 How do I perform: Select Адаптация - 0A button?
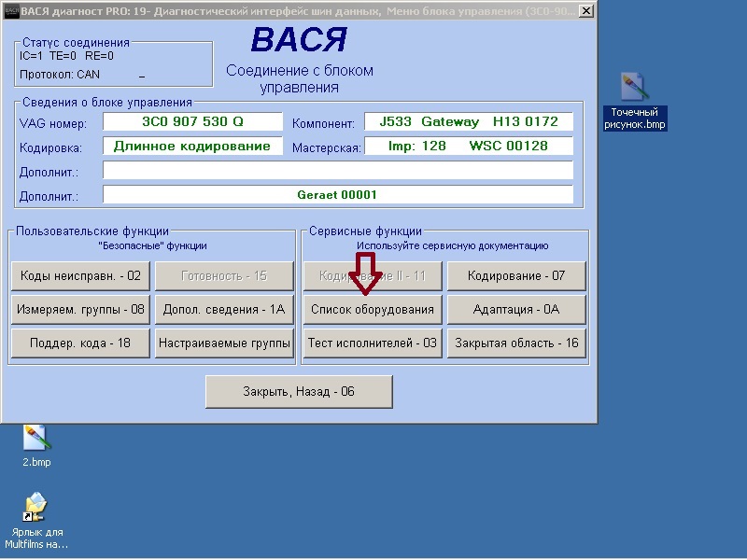coord(516,309)
